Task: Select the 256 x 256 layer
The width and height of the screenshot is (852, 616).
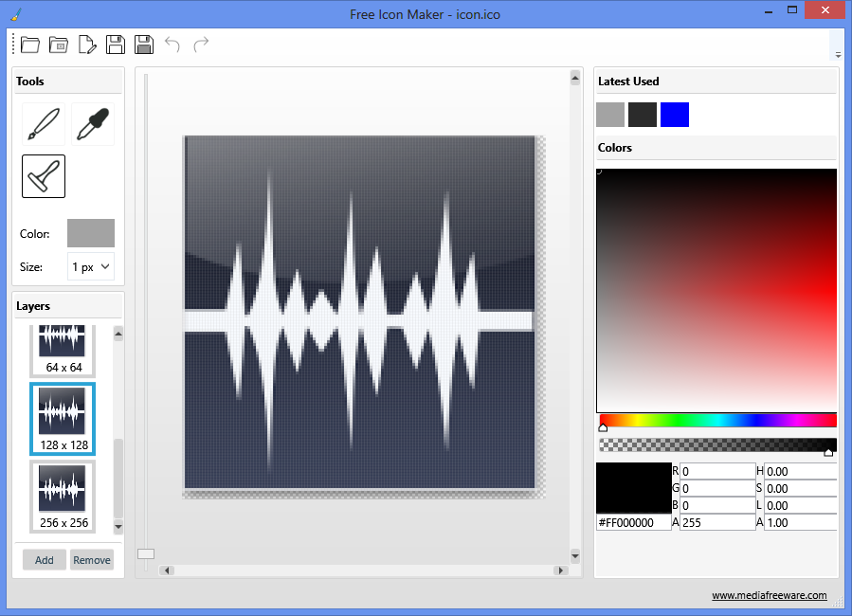Action: pyautogui.click(x=63, y=493)
